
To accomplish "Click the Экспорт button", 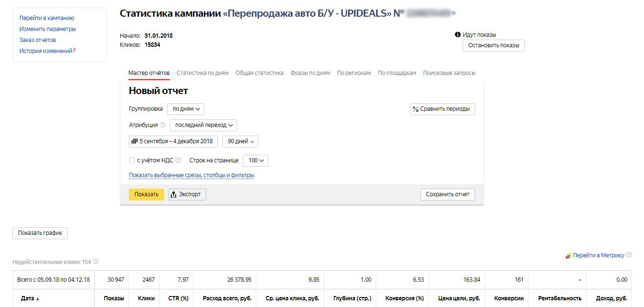I will click(x=187, y=194).
